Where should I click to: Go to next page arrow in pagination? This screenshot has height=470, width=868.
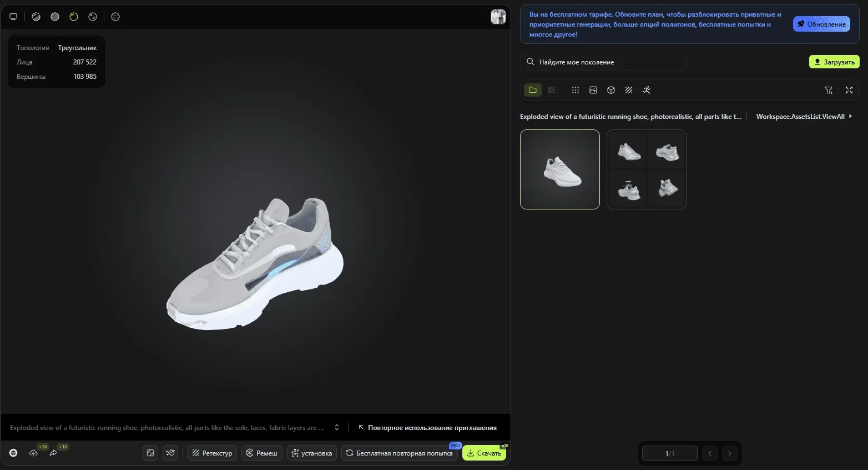730,453
